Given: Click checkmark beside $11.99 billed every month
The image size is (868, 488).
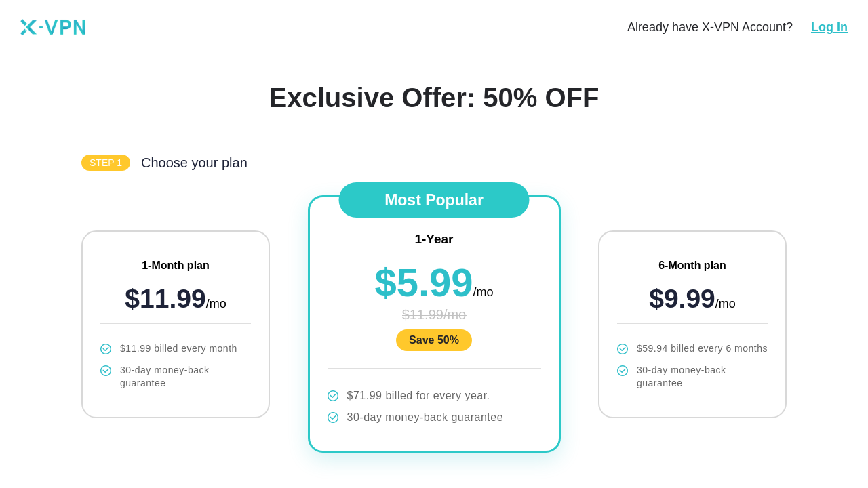Looking at the screenshot, I should pyautogui.click(x=106, y=349).
